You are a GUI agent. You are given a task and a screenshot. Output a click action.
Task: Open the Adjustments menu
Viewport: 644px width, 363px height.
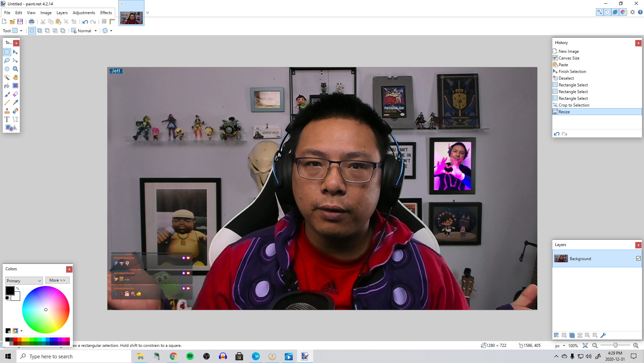pos(84,13)
